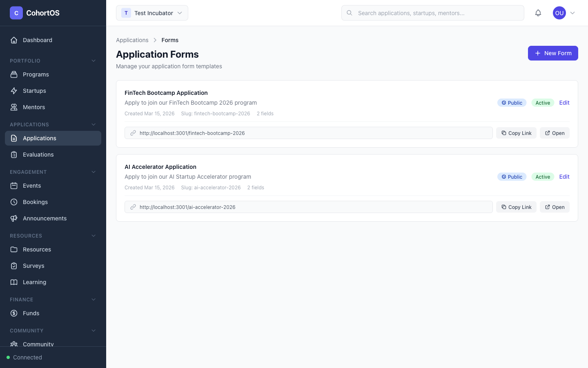This screenshot has width=588, height=368.
Task: Click the New Form button
Action: coord(553,53)
